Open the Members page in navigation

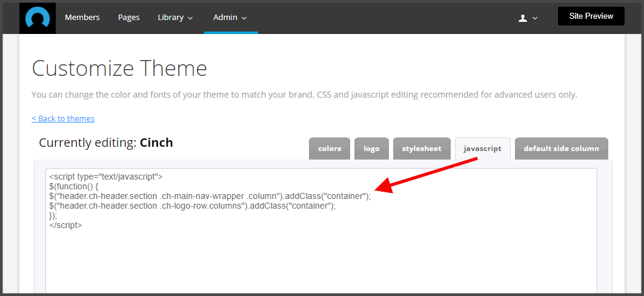pyautogui.click(x=82, y=17)
